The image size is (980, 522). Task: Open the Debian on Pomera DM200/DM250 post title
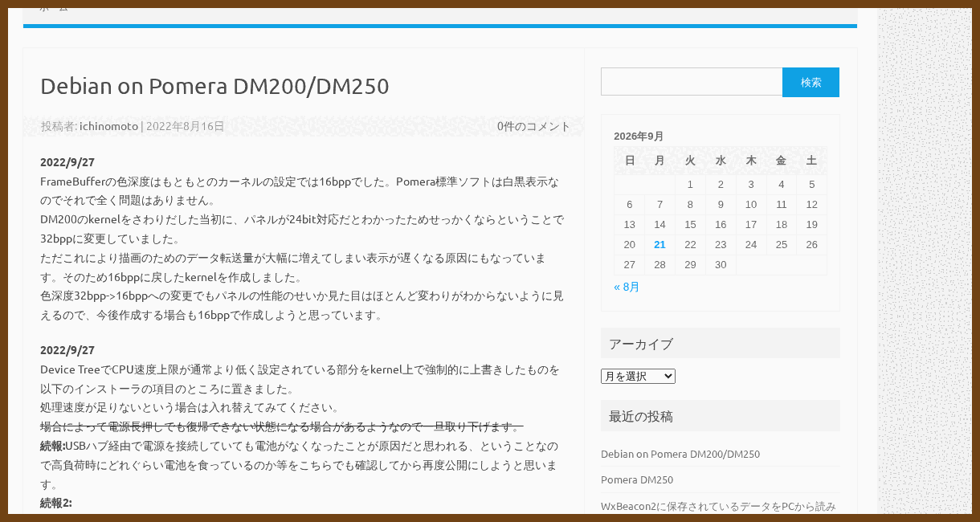(x=214, y=86)
